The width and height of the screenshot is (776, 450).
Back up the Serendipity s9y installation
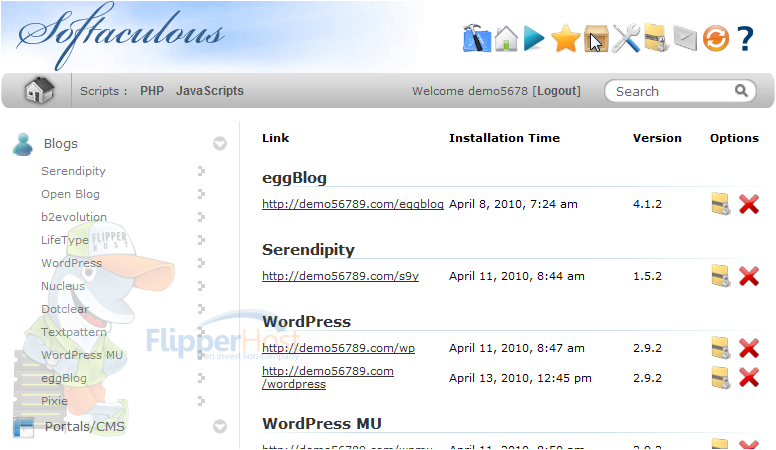721,276
